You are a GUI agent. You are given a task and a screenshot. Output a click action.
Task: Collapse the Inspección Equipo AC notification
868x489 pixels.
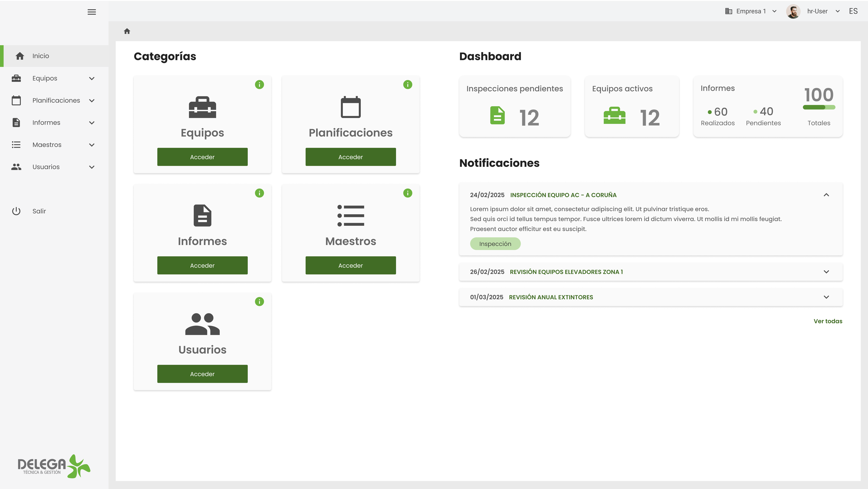pos(826,195)
